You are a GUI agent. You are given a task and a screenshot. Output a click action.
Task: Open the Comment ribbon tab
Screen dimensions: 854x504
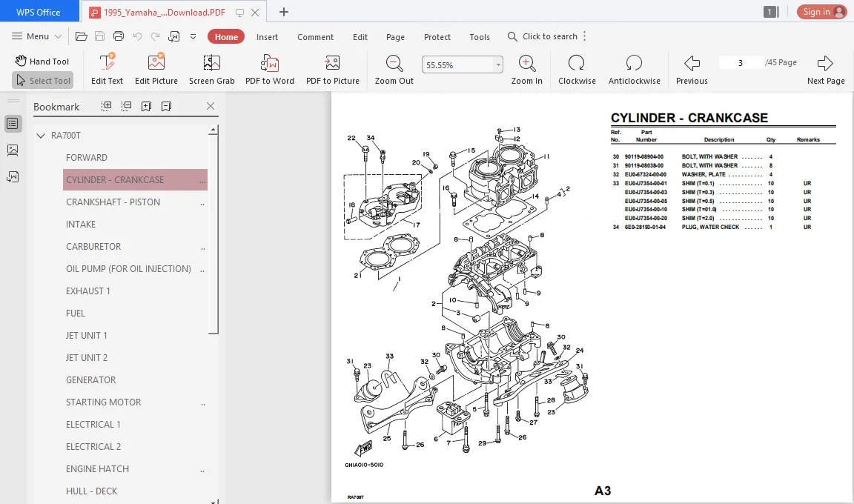[315, 36]
